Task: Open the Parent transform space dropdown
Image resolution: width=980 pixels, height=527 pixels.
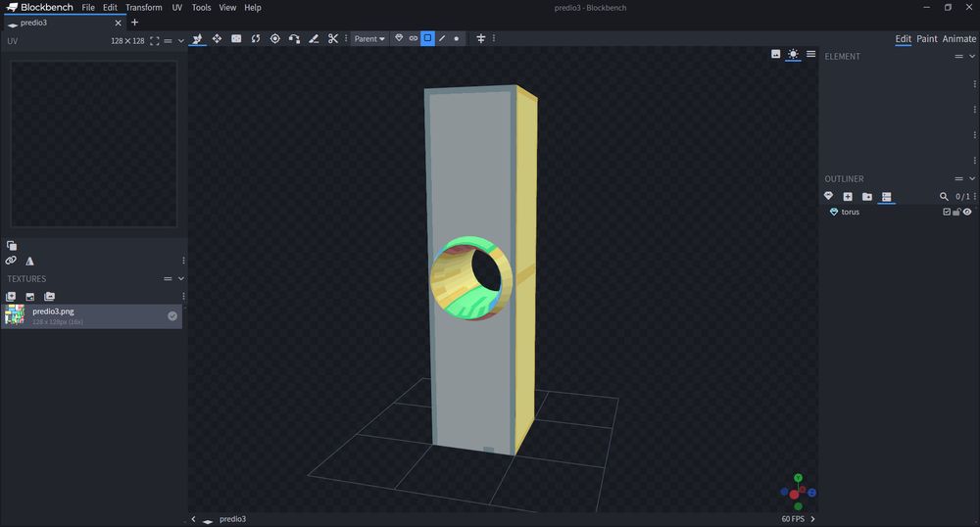Action: pyautogui.click(x=369, y=39)
